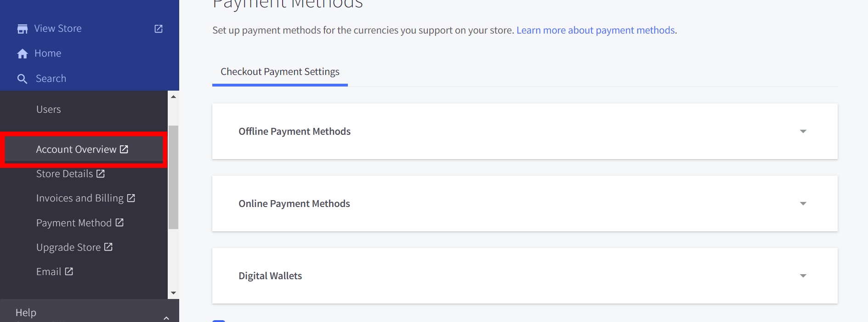
Task: Click external link icon next to Store Details
Action: 101,173
